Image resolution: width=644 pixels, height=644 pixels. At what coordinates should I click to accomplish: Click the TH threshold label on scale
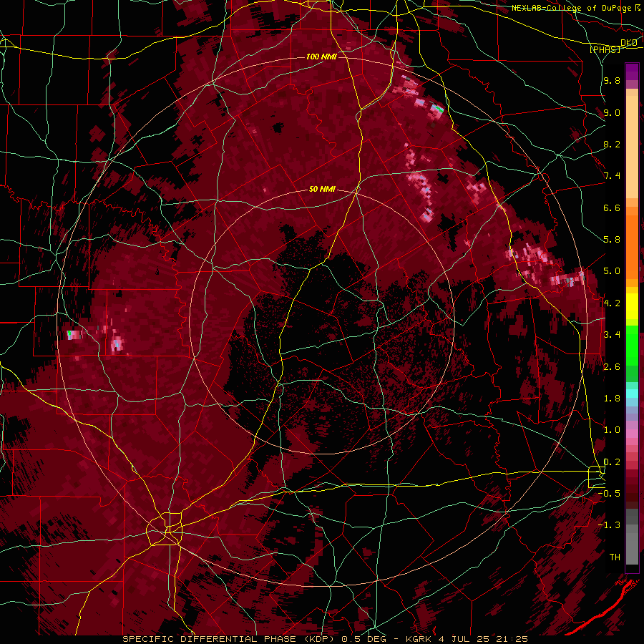pos(615,557)
